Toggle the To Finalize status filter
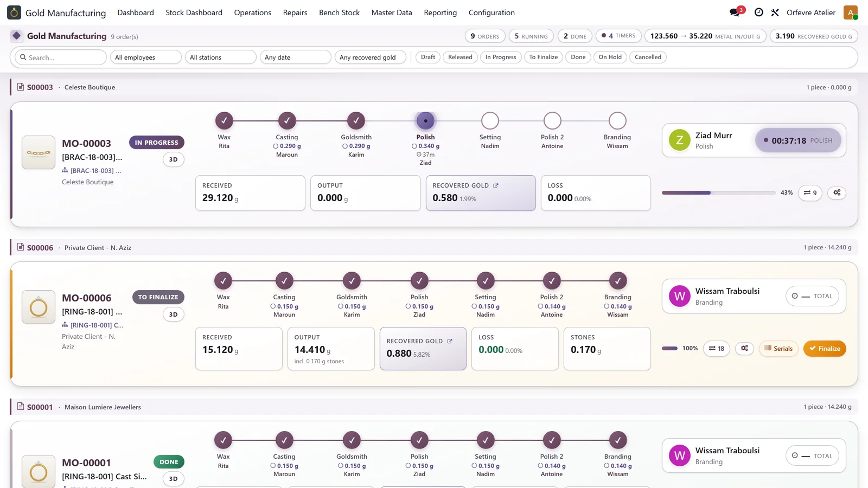868x488 pixels. (x=544, y=57)
